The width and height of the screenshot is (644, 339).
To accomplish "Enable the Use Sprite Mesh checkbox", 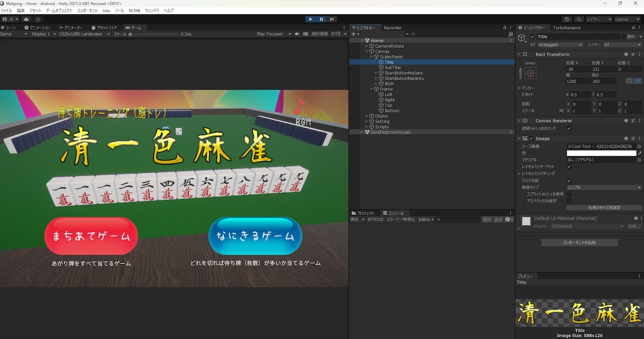I will point(569,194).
